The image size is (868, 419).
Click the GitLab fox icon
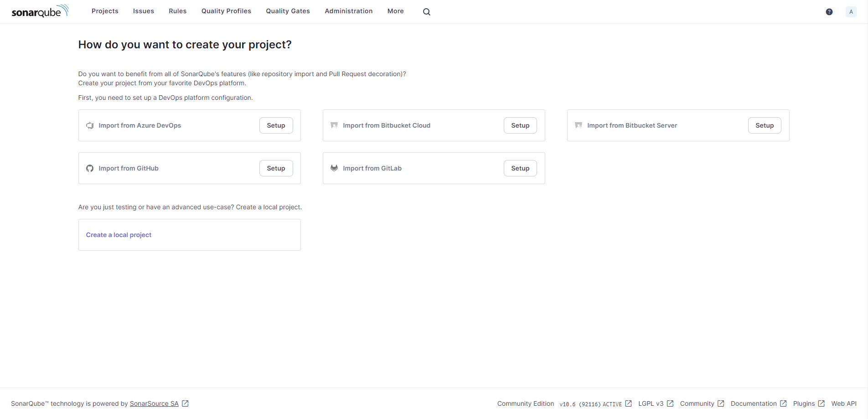tap(334, 168)
